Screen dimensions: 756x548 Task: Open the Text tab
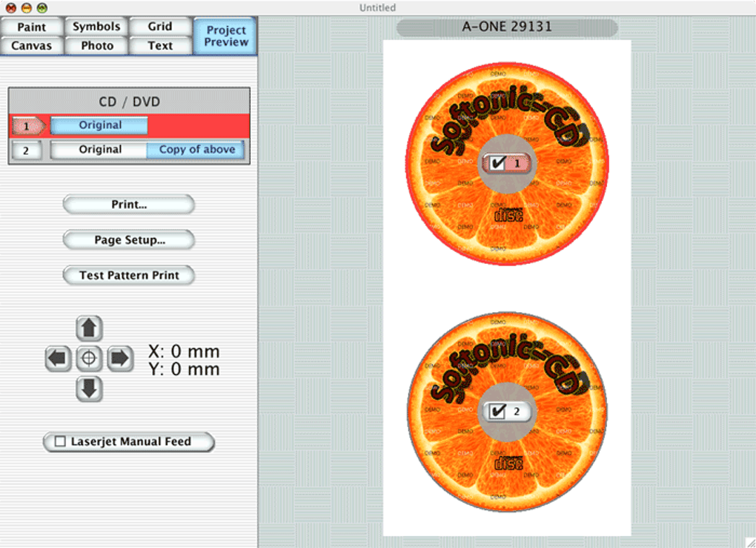pyautogui.click(x=161, y=45)
